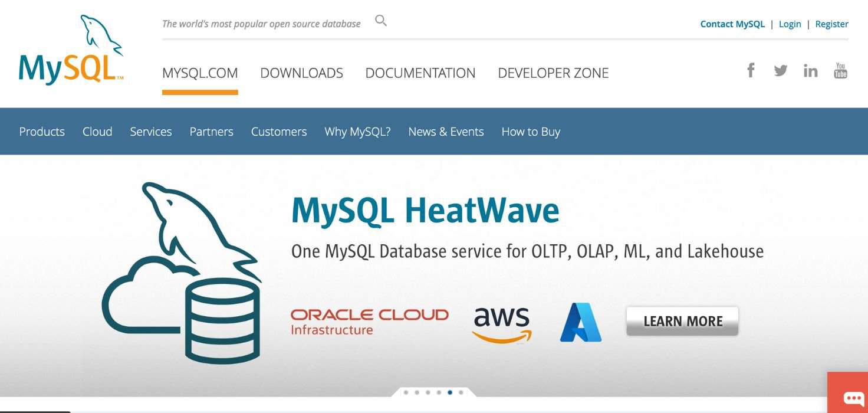
Task: Open the DOCUMENTATION tab
Action: pyautogui.click(x=420, y=73)
